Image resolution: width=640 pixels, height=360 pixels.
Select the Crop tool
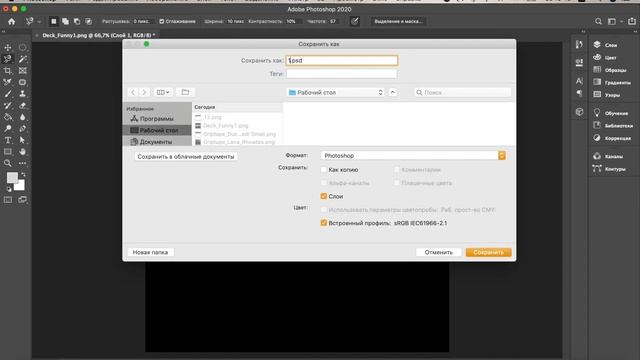pos(8,71)
